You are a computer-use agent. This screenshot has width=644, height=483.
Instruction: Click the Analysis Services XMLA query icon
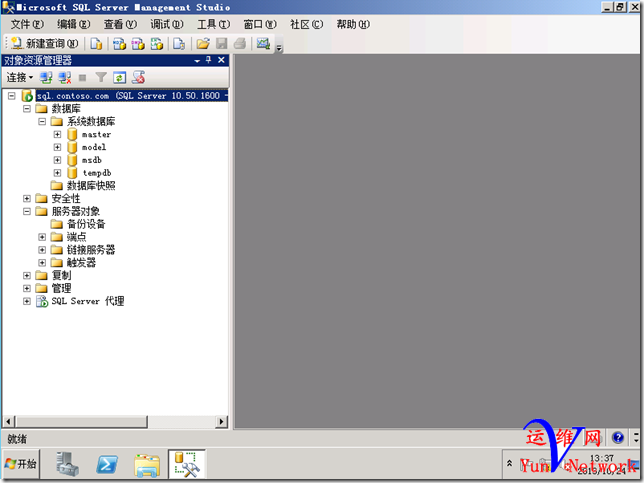coord(157,43)
